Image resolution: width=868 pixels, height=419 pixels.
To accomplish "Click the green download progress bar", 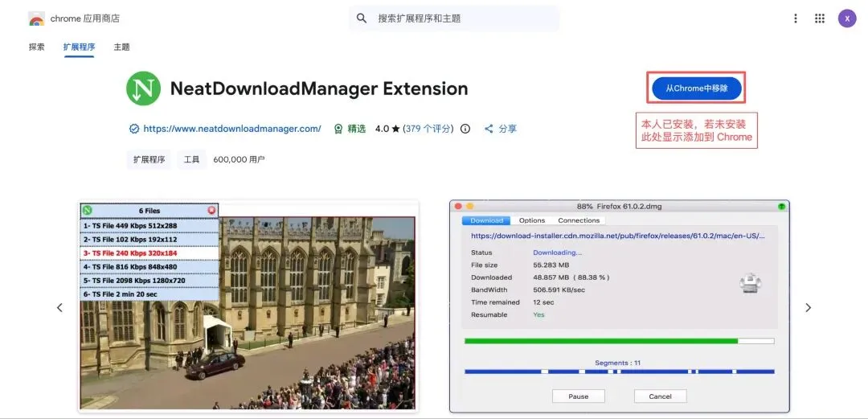I will click(620, 341).
